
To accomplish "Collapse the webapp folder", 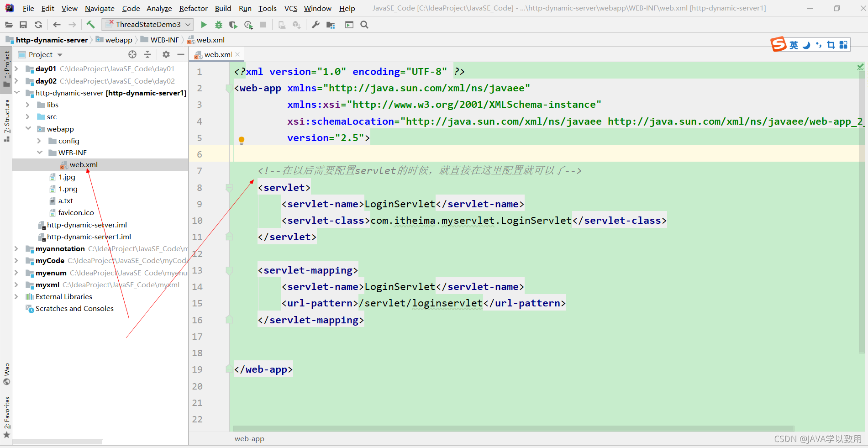I will 28,129.
